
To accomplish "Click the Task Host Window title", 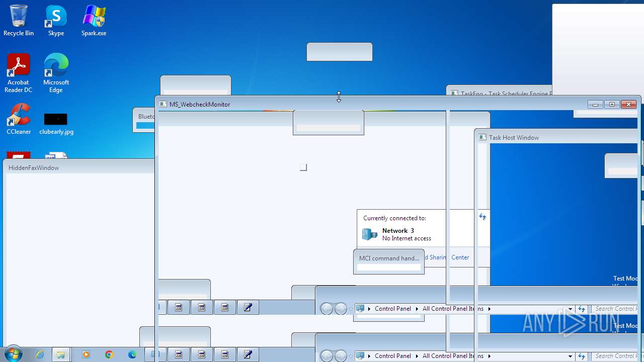I will coord(514,138).
